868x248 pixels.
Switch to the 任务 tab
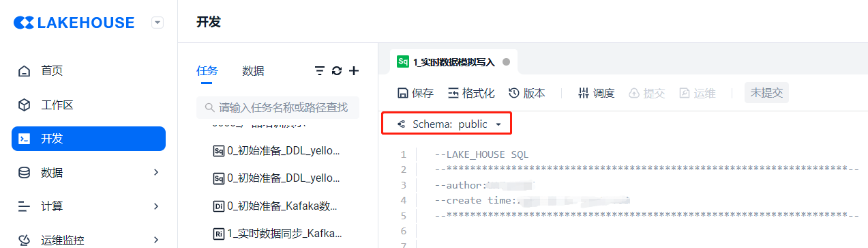(207, 71)
